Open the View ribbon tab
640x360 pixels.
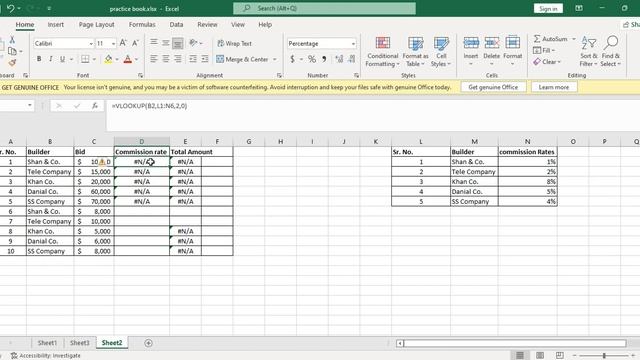tap(238, 24)
